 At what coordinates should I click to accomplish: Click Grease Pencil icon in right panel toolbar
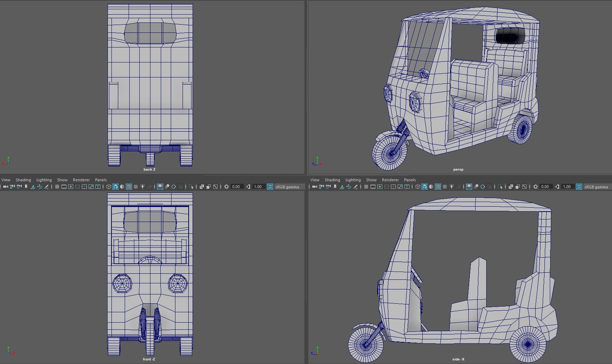point(355,187)
